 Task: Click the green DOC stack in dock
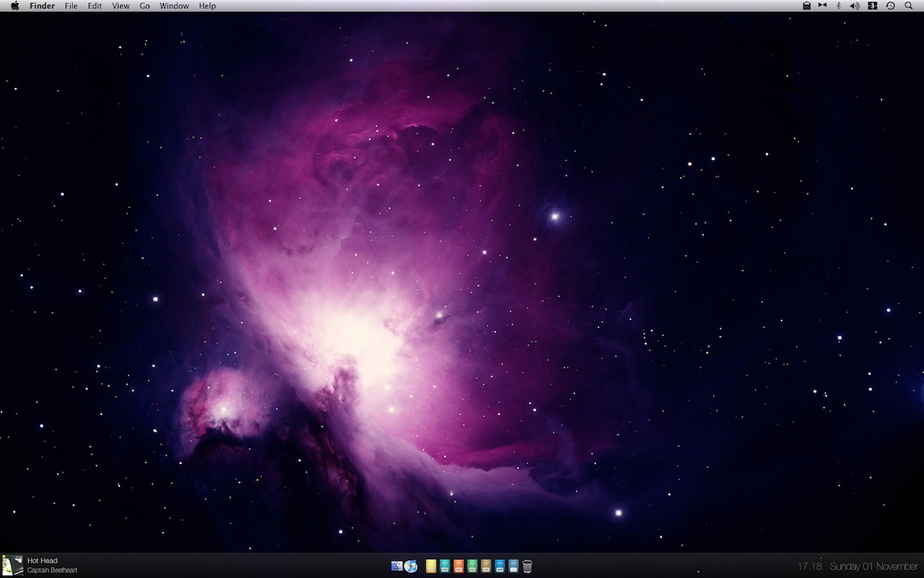(472, 566)
